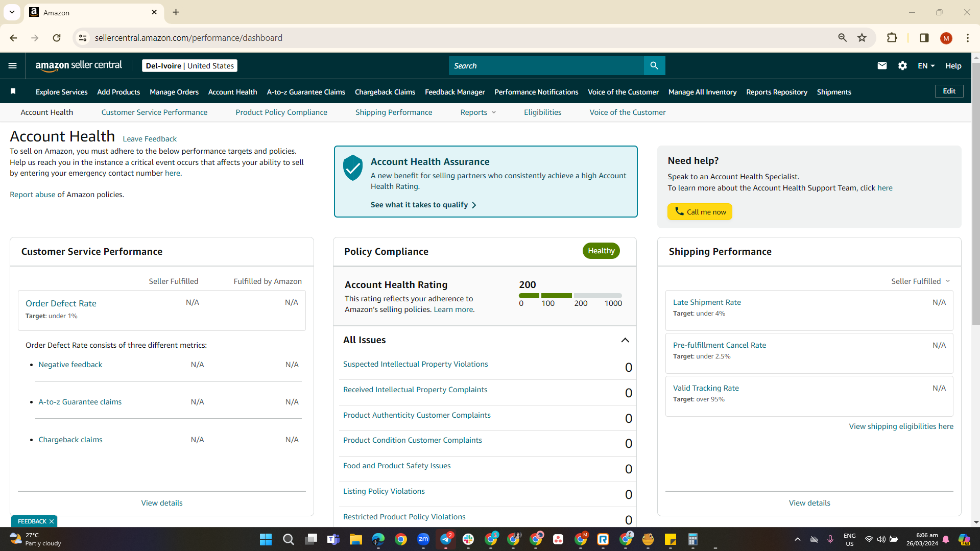Open Suspected Intellectual Property Violations link
980x551 pixels.
[415, 364]
